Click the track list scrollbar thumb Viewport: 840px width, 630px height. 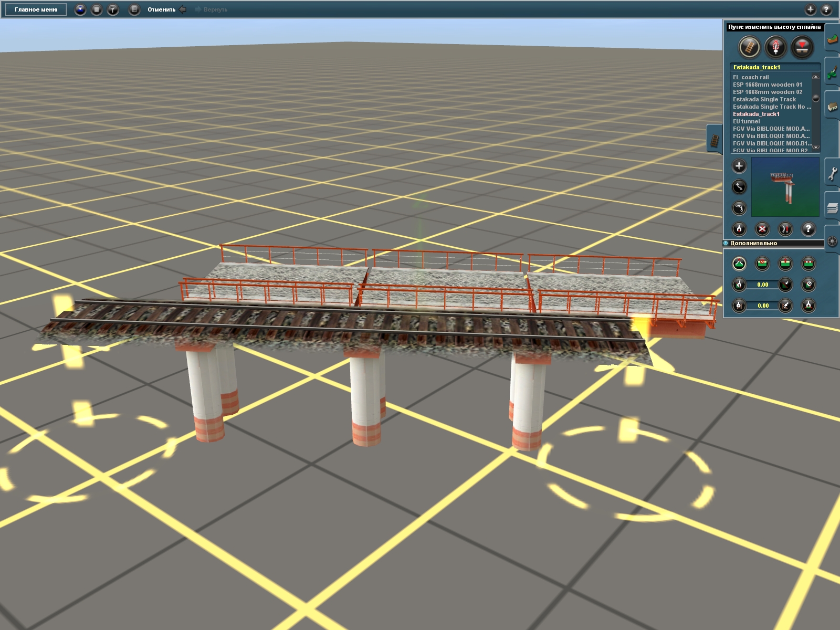click(x=816, y=98)
